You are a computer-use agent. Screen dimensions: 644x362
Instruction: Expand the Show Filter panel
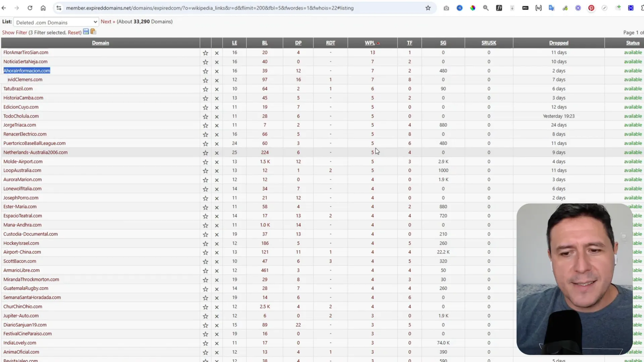14,33
